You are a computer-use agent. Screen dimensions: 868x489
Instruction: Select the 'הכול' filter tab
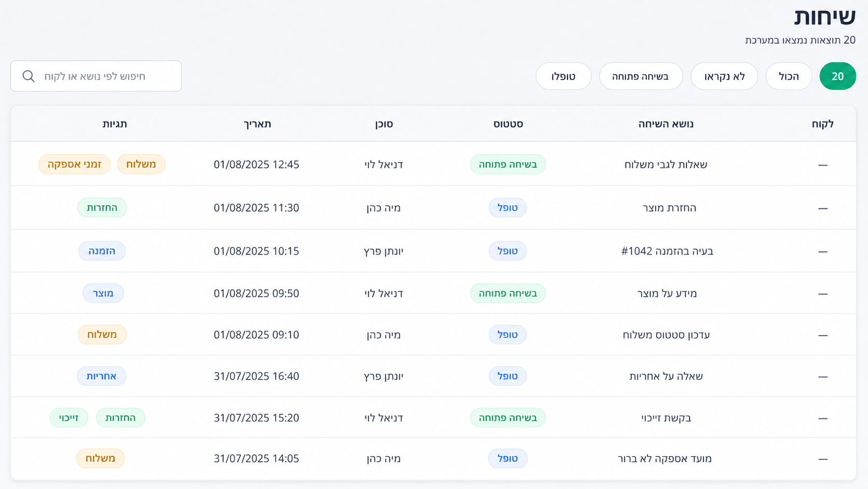(x=789, y=76)
